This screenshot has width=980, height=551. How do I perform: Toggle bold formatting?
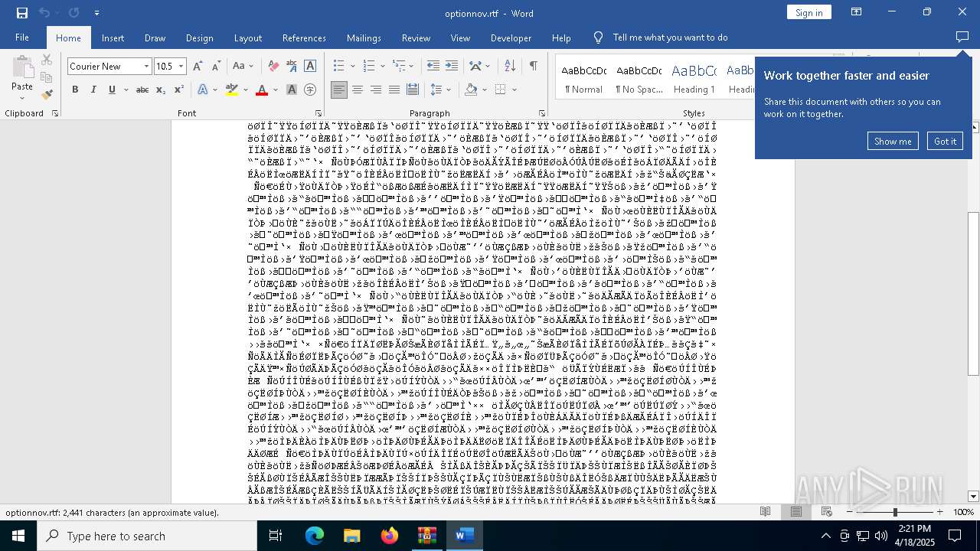[x=75, y=90]
